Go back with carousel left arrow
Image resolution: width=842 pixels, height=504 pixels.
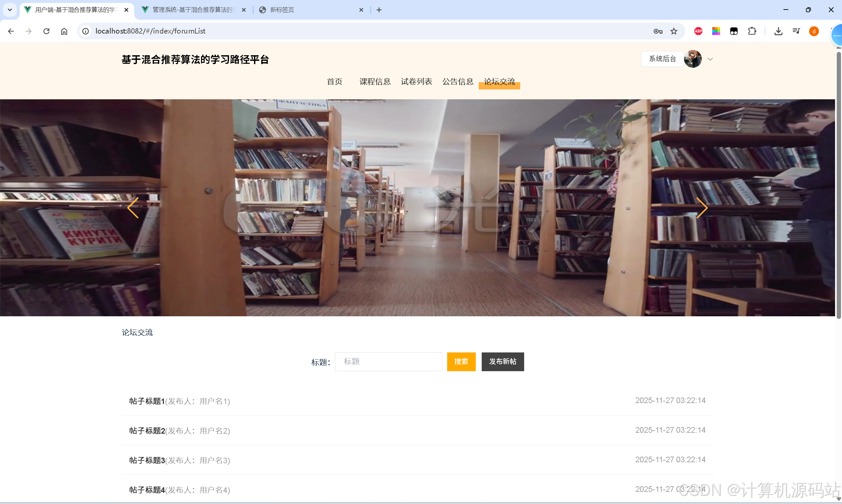coord(133,207)
